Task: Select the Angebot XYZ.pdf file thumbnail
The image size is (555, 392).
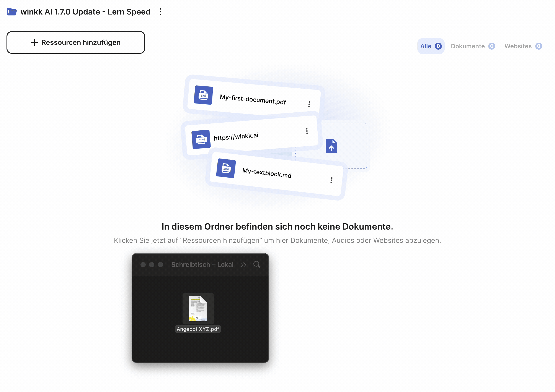Action: 198,308
